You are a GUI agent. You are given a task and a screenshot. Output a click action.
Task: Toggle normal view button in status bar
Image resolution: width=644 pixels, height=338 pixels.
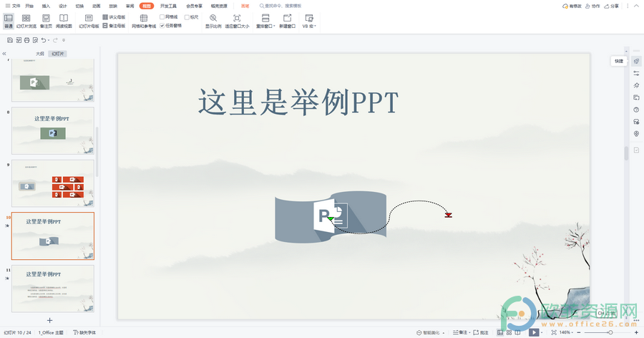(x=500, y=333)
